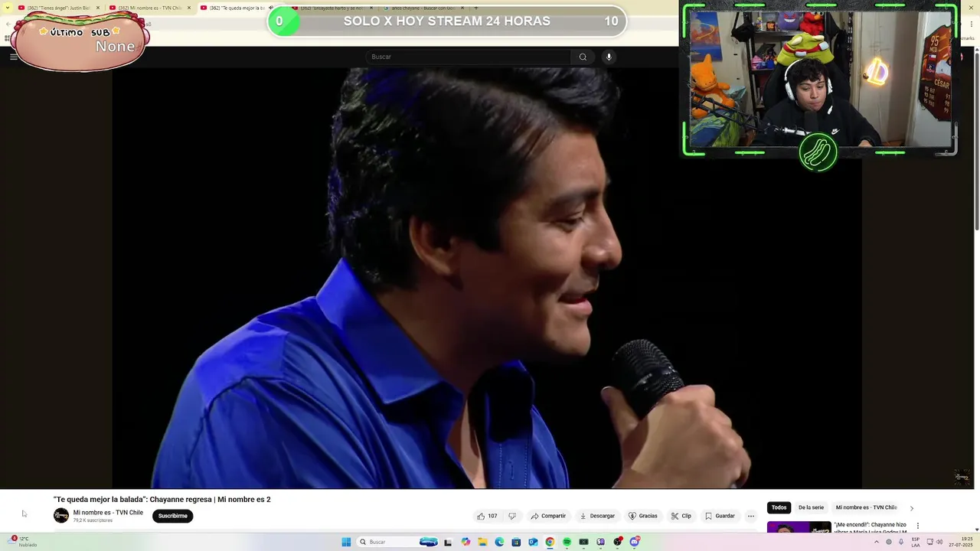This screenshot has width=980, height=551.
Task: Click the taskbar volume speaker icon
Action: tap(939, 542)
